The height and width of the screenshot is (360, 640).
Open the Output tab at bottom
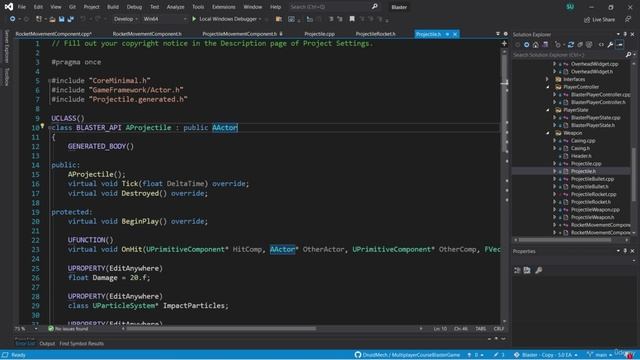click(x=47, y=344)
